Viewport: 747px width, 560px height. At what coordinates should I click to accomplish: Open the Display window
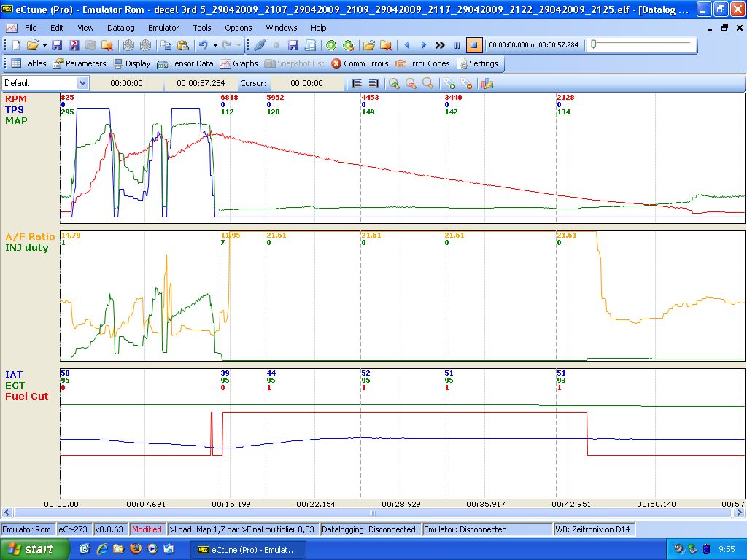point(132,63)
